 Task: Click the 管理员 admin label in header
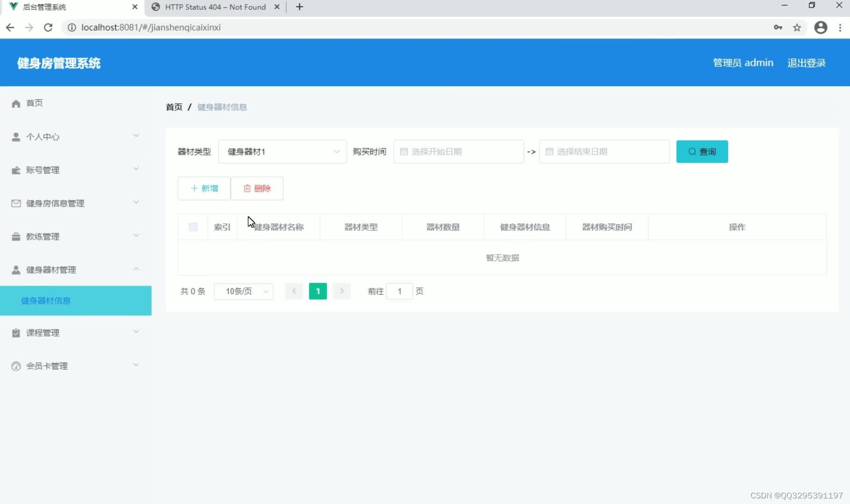point(743,63)
